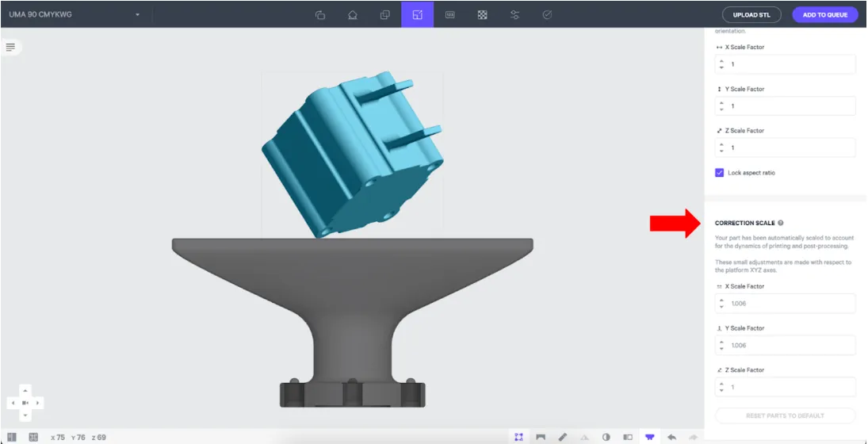Click the view-down arrow on navigation pad
868x444 pixels.
tap(25, 415)
